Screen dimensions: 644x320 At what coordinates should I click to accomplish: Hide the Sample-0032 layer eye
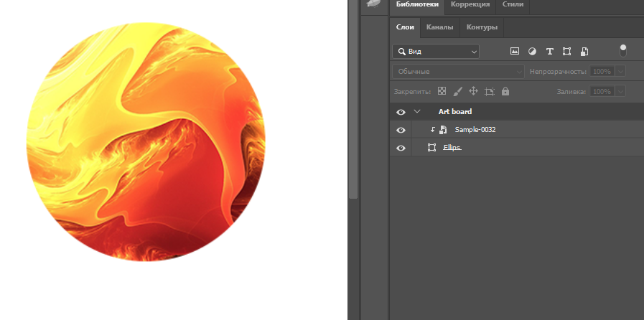click(x=401, y=130)
